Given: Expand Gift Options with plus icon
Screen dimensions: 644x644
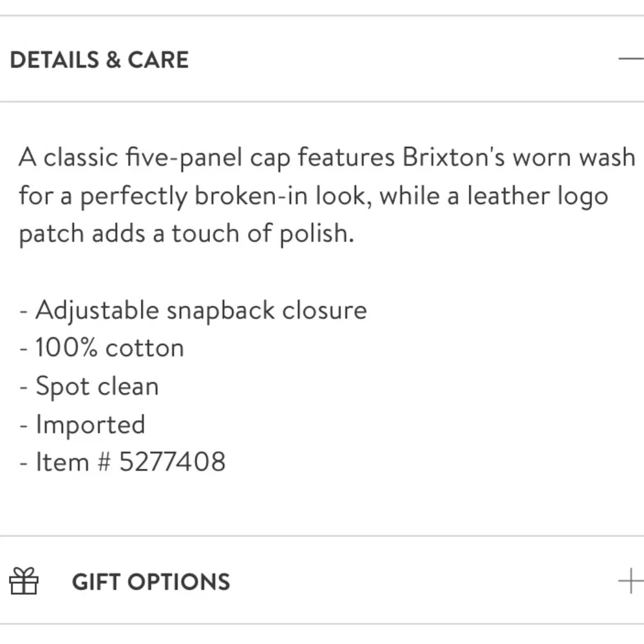Looking at the screenshot, I should point(631,581).
